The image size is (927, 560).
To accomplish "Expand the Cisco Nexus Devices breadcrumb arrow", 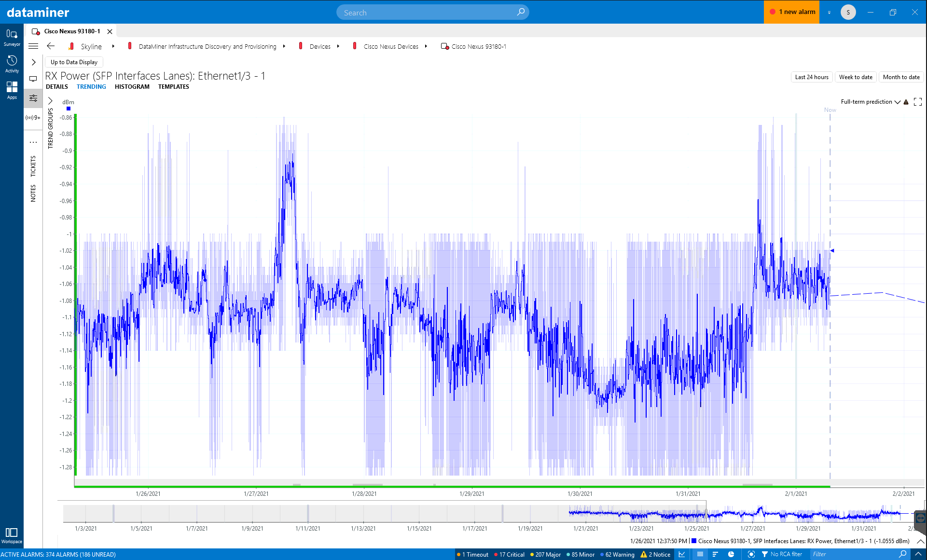I will click(x=426, y=46).
